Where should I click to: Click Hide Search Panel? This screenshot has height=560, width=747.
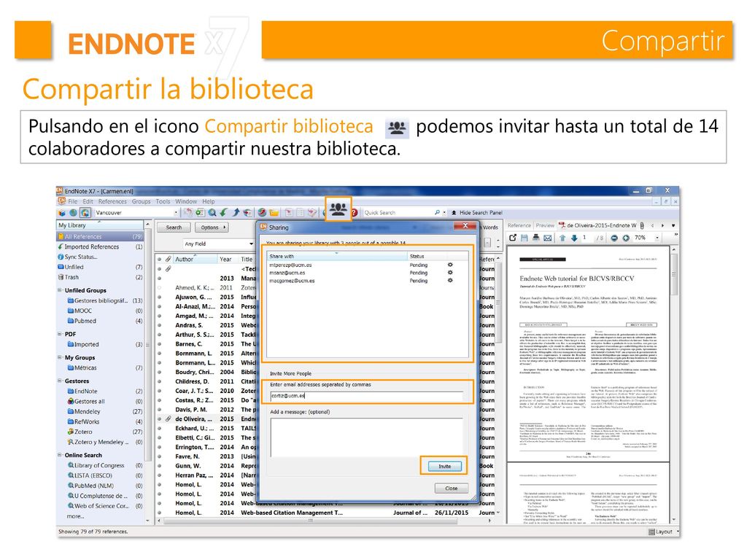pos(477,213)
